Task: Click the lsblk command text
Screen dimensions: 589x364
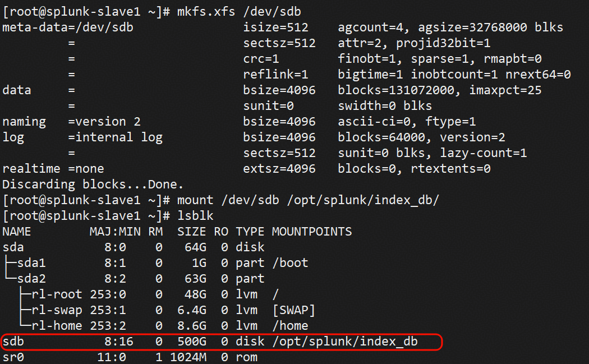Action: pos(195,215)
